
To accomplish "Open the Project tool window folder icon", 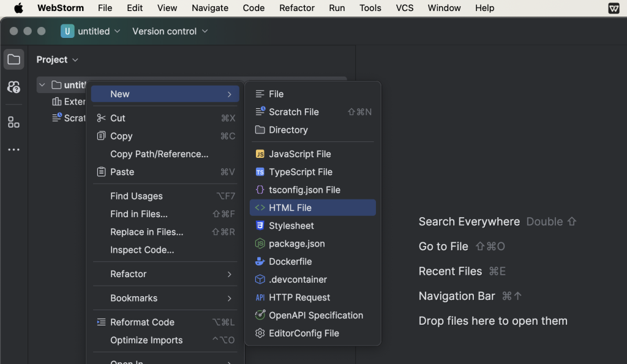I will (13, 59).
